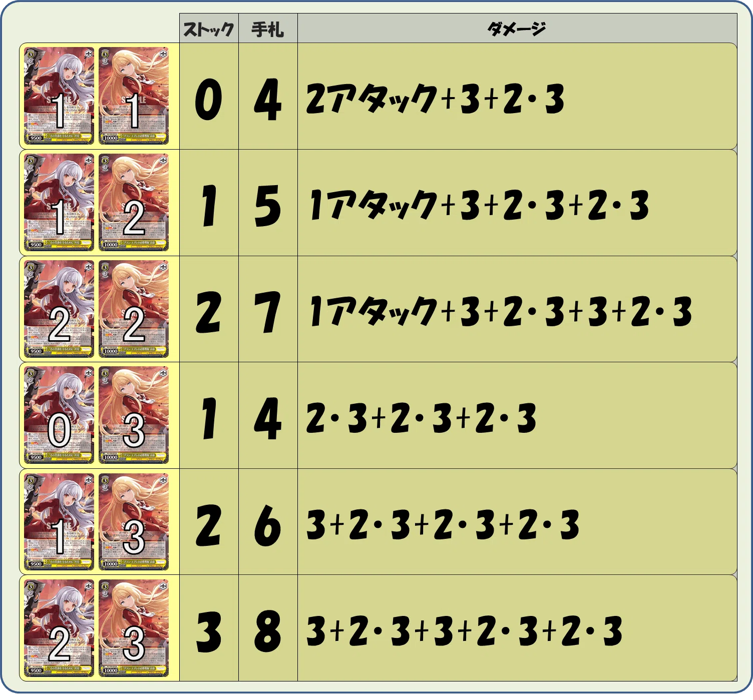This screenshot has width=753, height=700.
Task: Click hand value 6 in fifth row
Action: 268,526
